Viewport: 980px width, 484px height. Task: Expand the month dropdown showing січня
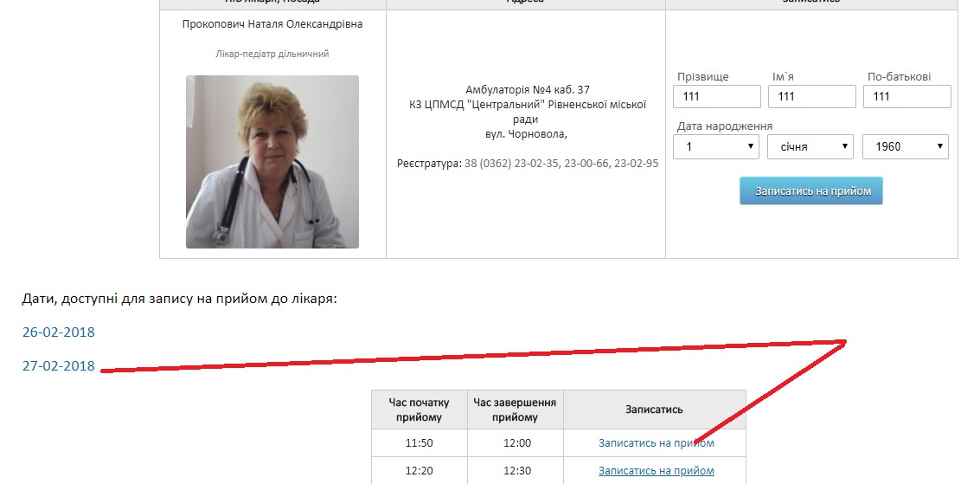(810, 147)
